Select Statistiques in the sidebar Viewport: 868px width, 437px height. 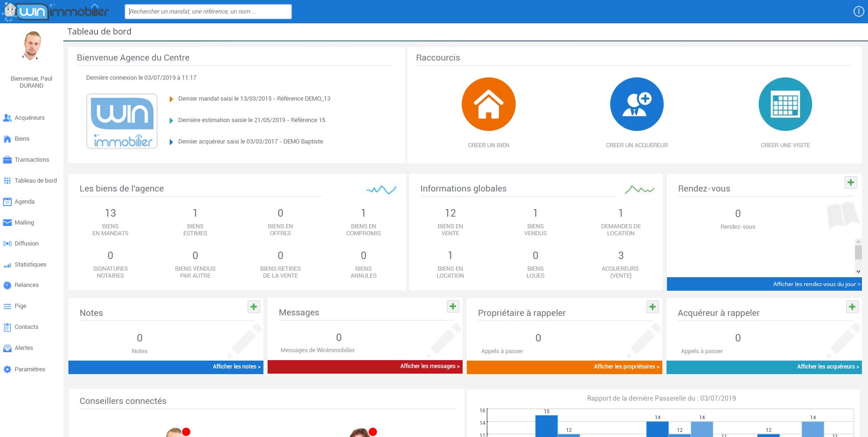[x=30, y=265]
